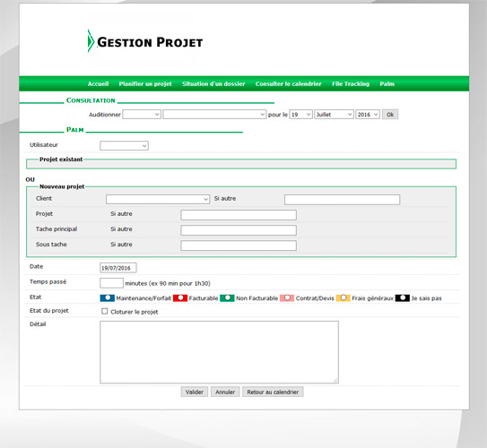Open the File Tracking menu item
This screenshot has width=487, height=448.
pos(351,83)
